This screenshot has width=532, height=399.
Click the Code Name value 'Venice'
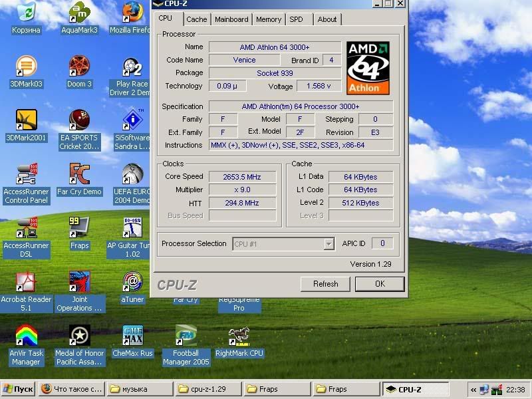click(244, 60)
